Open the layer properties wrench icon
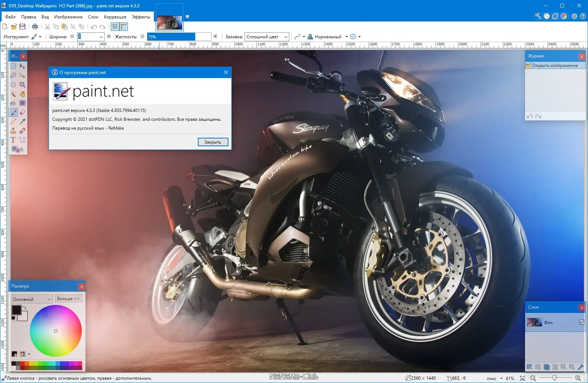 click(x=581, y=367)
